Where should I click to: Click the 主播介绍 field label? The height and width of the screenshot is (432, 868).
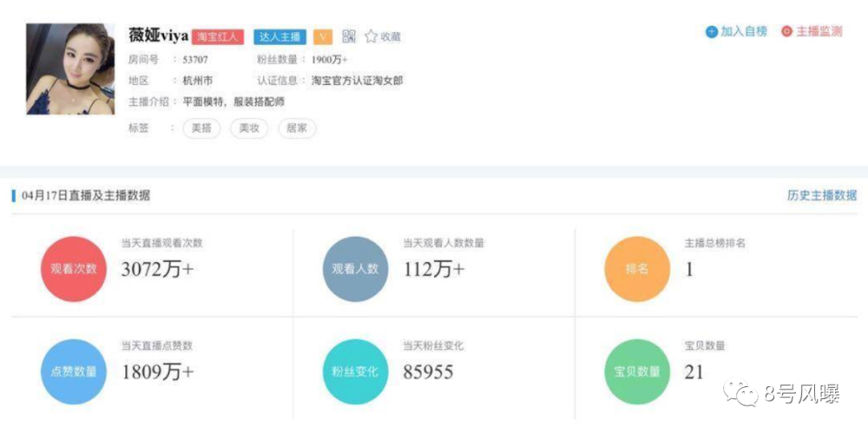pyautogui.click(x=149, y=102)
